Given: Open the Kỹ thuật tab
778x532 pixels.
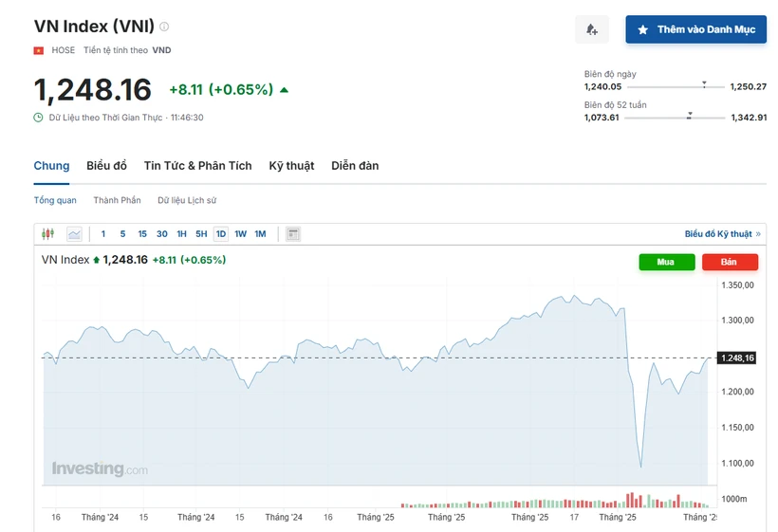Looking at the screenshot, I should [x=292, y=166].
